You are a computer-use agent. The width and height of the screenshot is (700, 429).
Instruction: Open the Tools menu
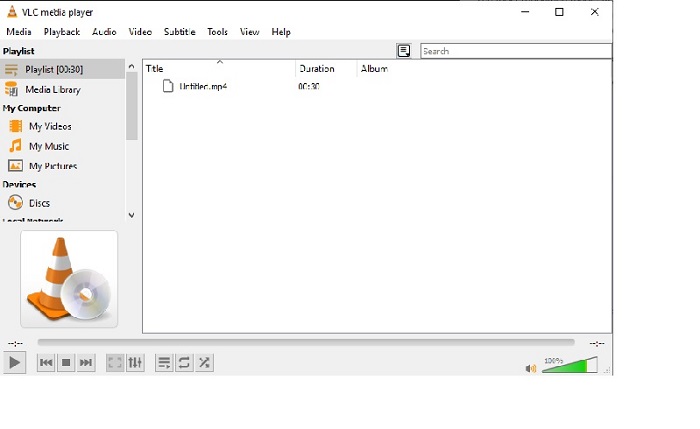[x=217, y=32]
